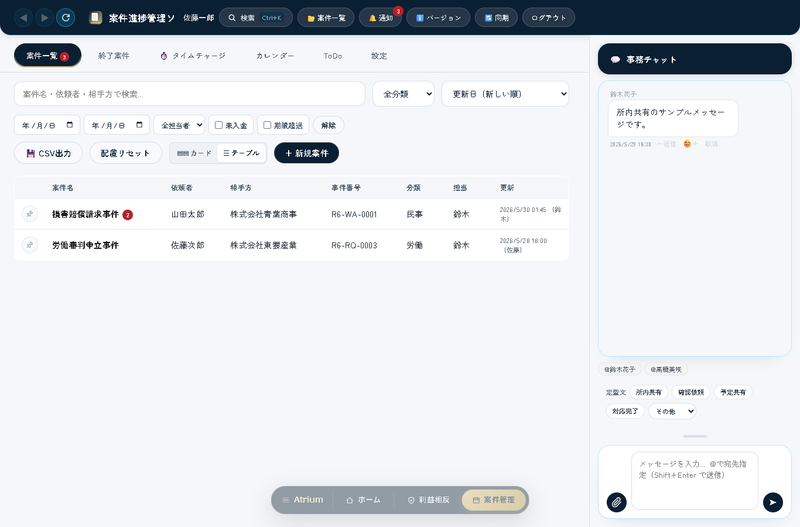Click the 山田太郎 client cell
Viewport: 800px width, 527px height.
pyautogui.click(x=188, y=214)
